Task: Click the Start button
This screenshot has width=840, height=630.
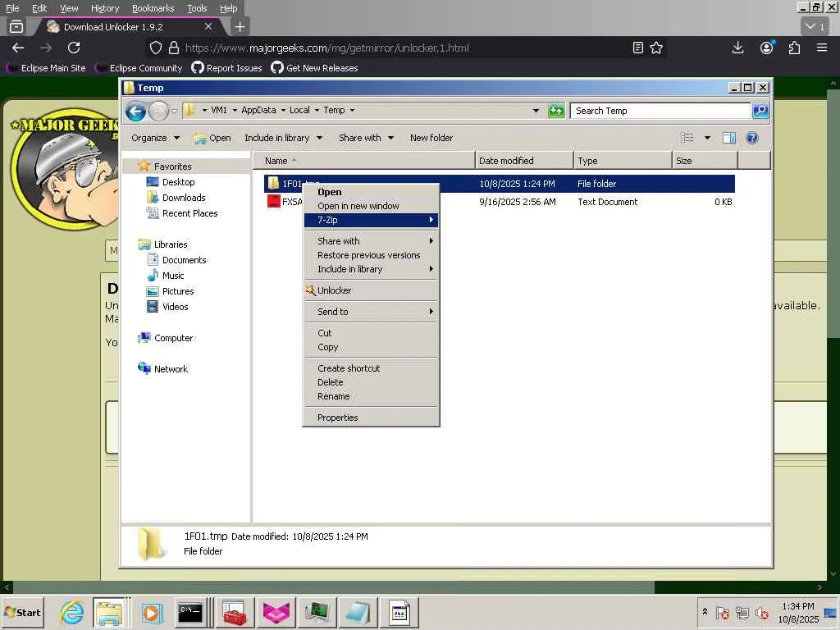Action: pyautogui.click(x=22, y=612)
